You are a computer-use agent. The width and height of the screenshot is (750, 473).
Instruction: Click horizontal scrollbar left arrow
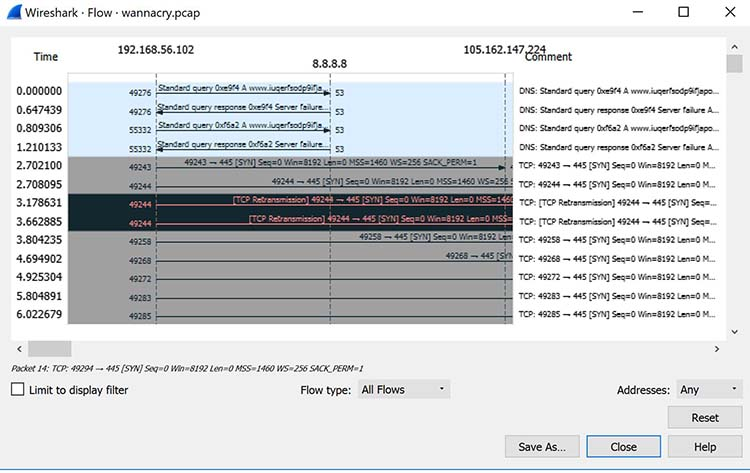tap(19, 349)
